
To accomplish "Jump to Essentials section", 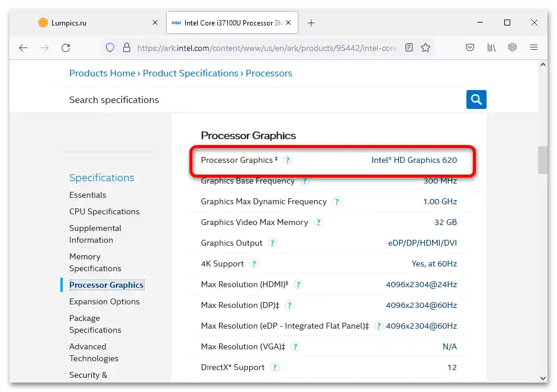I will tap(88, 195).
